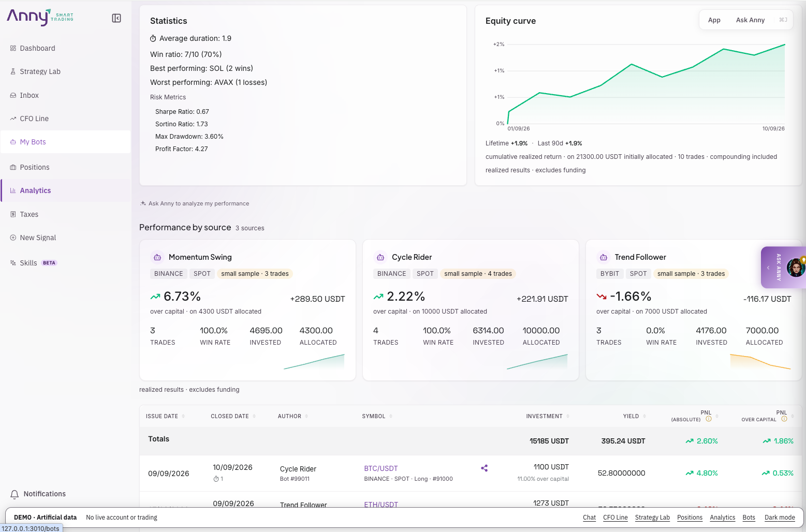Viewport: 806px width, 532px height.
Task: Toggle Dark mode in the bottom bar
Action: [x=780, y=518]
